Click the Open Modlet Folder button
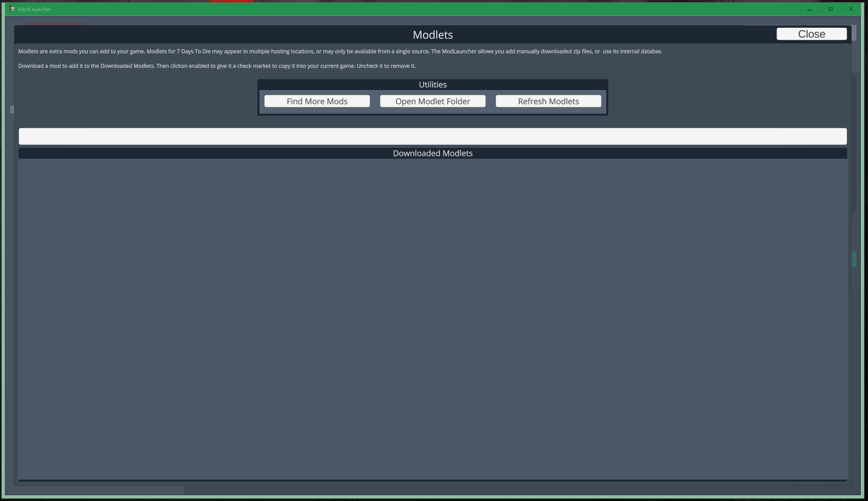 (432, 101)
